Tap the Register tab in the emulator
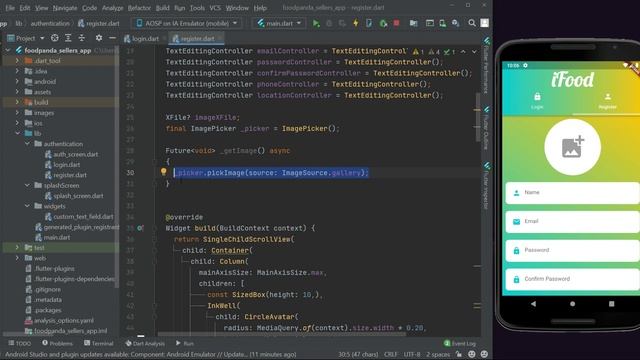This screenshot has height=360, width=640. (x=607, y=100)
